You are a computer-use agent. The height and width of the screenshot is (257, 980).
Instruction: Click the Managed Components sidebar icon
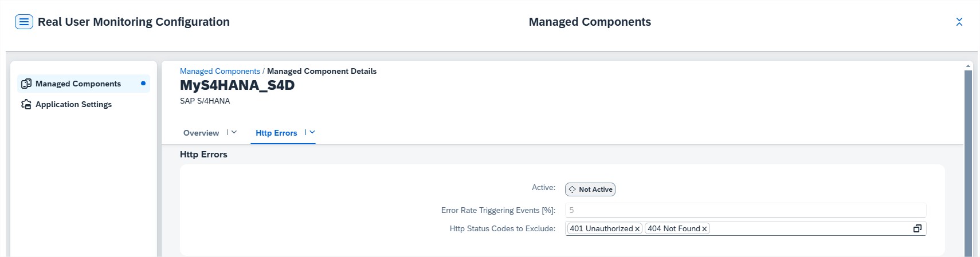[26, 84]
